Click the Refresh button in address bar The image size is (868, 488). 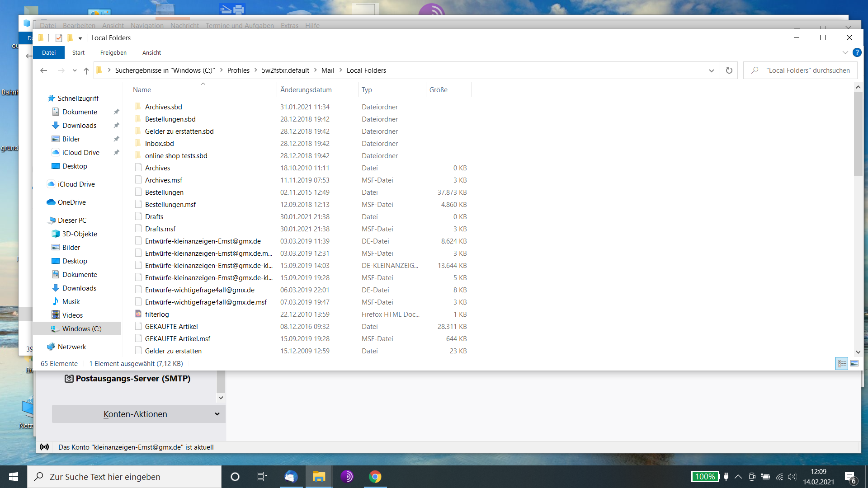(729, 70)
